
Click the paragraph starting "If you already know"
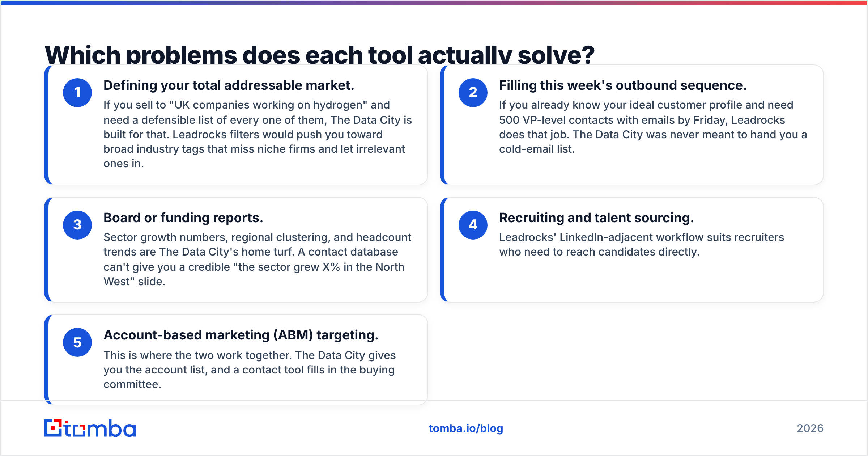click(653, 127)
